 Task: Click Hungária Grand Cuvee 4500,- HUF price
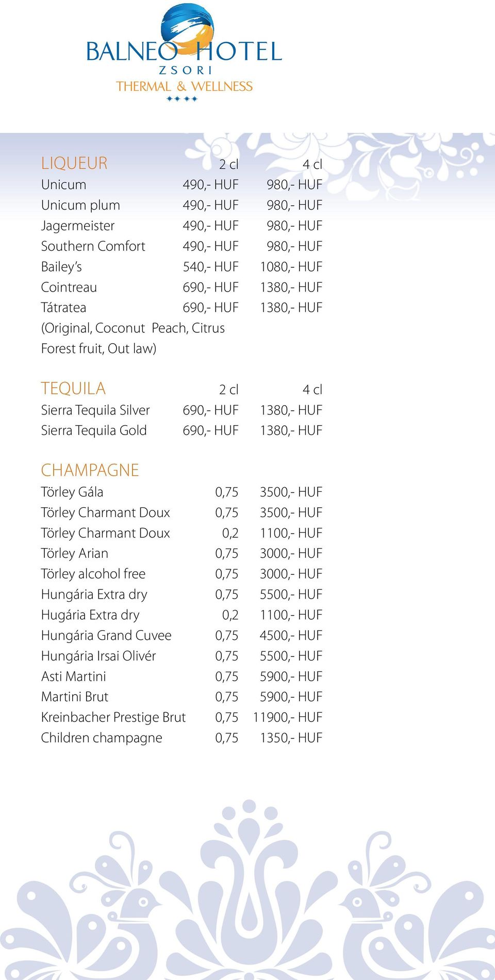coord(291,635)
